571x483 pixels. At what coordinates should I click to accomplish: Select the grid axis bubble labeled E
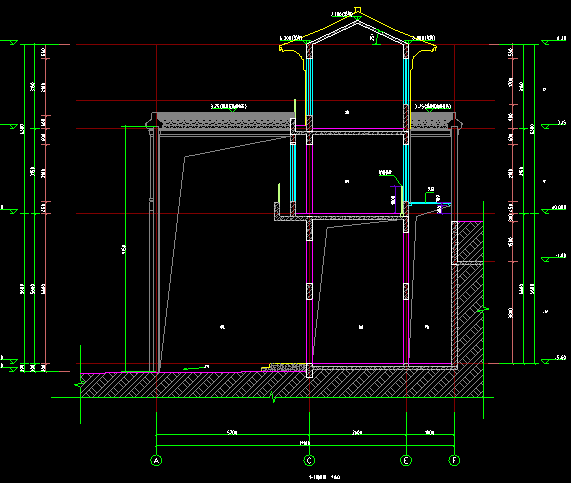click(x=406, y=460)
